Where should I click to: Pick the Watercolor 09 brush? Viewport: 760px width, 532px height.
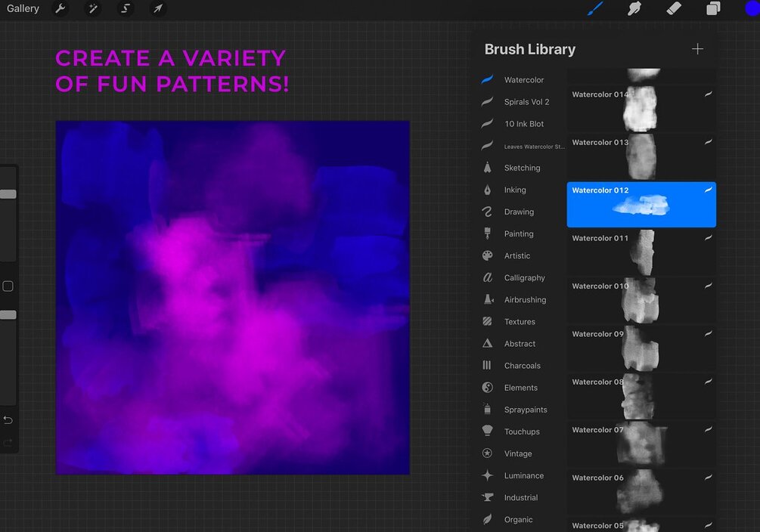(x=641, y=348)
